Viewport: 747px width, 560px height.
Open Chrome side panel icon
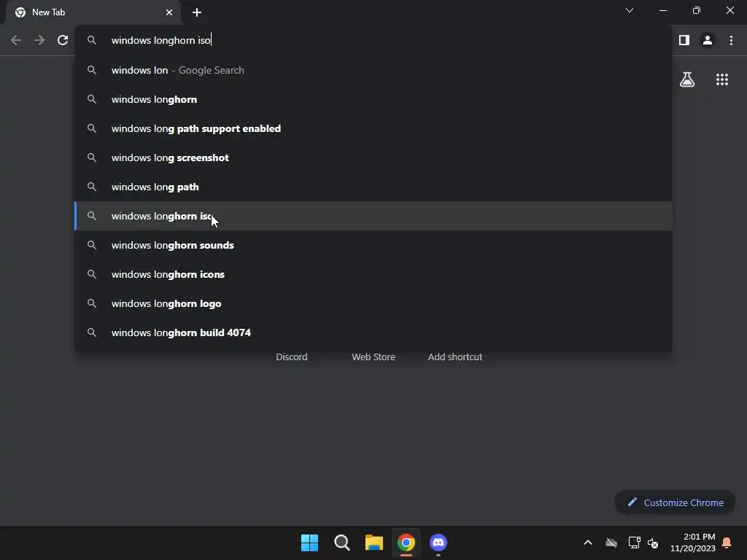point(684,41)
